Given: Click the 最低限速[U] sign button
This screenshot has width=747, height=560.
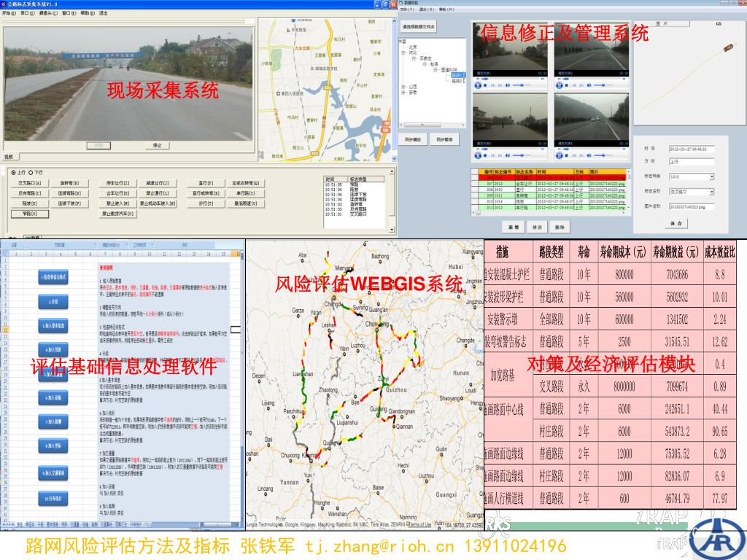Looking at the screenshot, I should coord(245,203).
